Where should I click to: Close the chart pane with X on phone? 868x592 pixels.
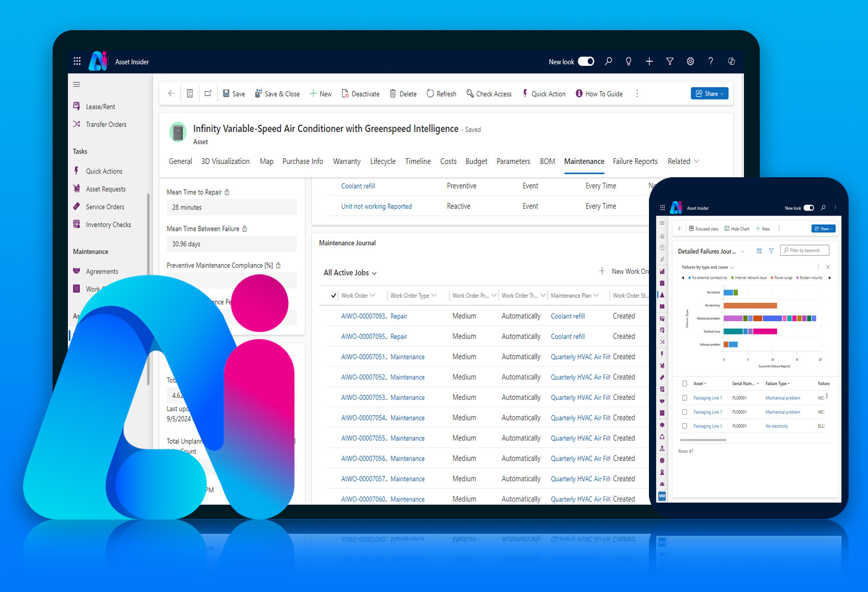[x=828, y=267]
